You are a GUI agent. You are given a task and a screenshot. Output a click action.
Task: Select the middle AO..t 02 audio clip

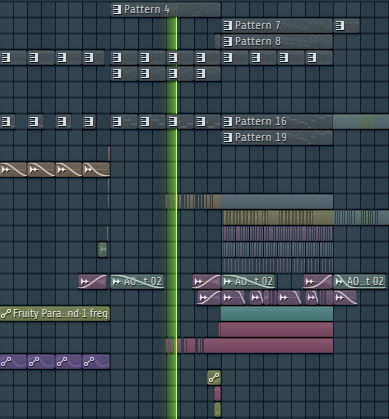point(248,282)
